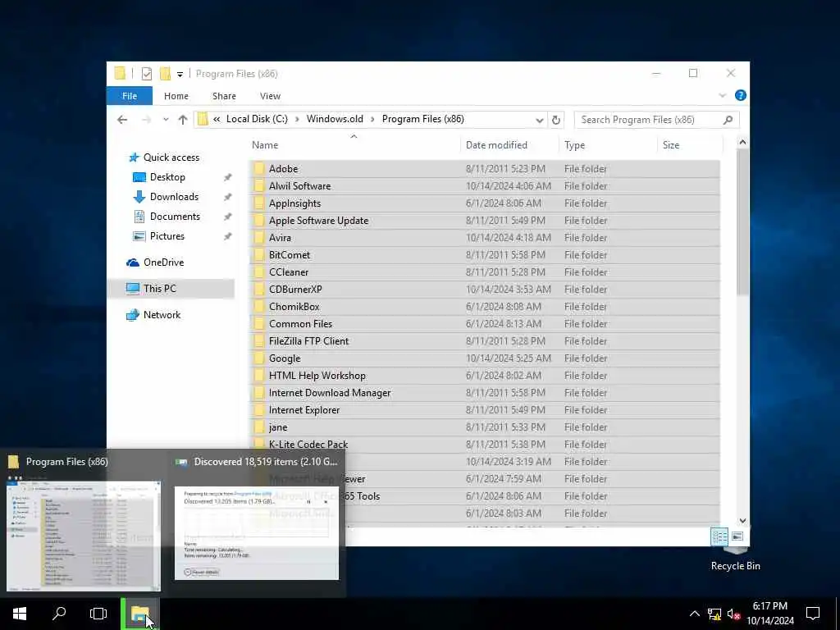Open the Program Files (x86) taskbar thumbnail

coord(84,535)
